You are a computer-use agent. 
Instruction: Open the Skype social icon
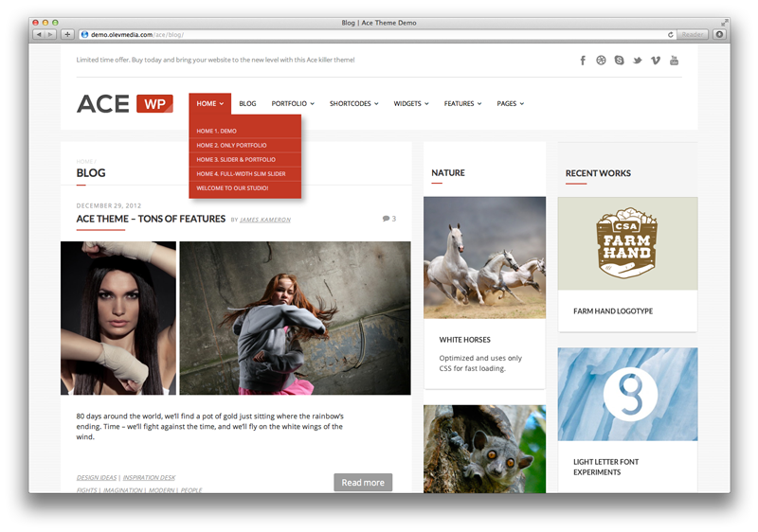pos(620,61)
